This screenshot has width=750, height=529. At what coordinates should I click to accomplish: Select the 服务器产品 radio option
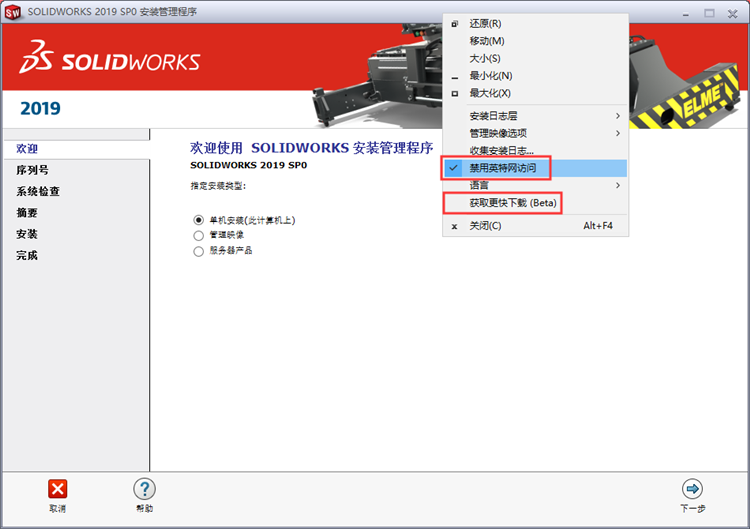(199, 251)
